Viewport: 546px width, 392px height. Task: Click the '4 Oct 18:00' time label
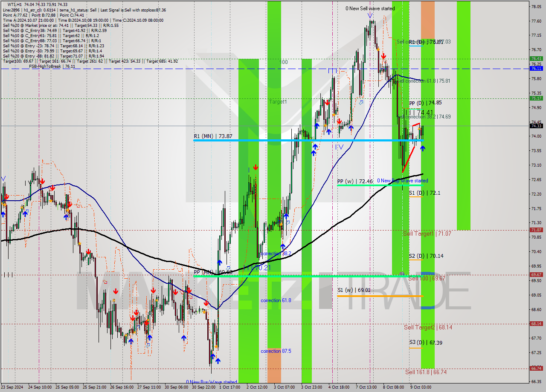(340, 387)
